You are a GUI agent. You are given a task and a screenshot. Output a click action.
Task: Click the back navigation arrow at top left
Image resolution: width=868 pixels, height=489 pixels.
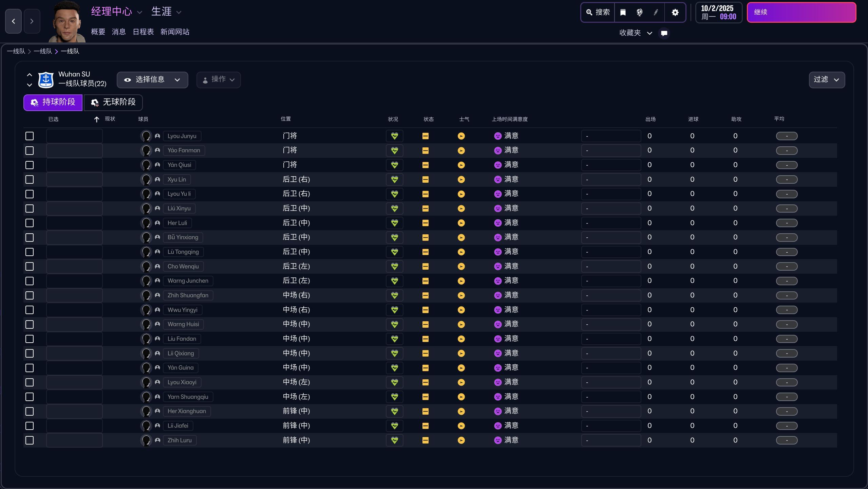pos(13,21)
